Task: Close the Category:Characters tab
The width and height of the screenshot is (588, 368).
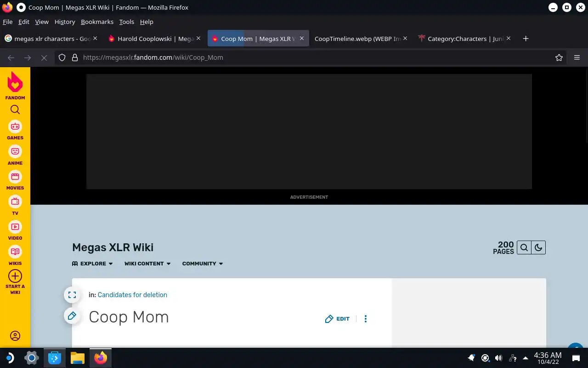Action: coord(509,39)
